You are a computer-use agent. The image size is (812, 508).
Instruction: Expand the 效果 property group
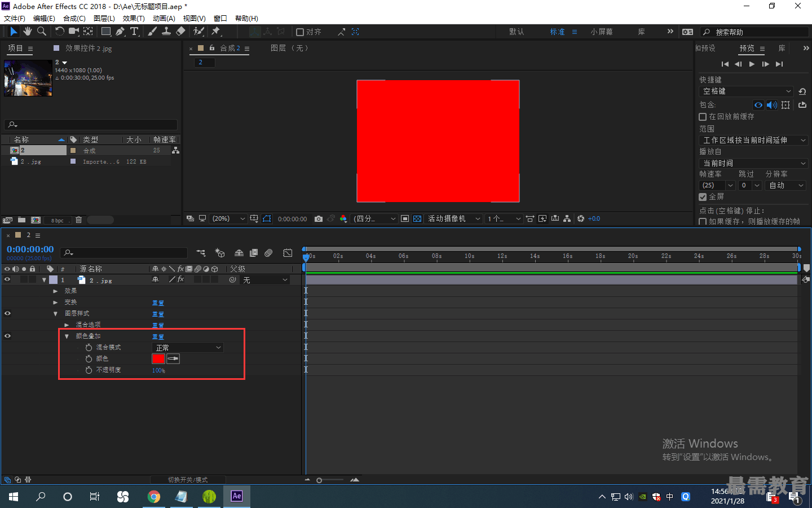55,291
